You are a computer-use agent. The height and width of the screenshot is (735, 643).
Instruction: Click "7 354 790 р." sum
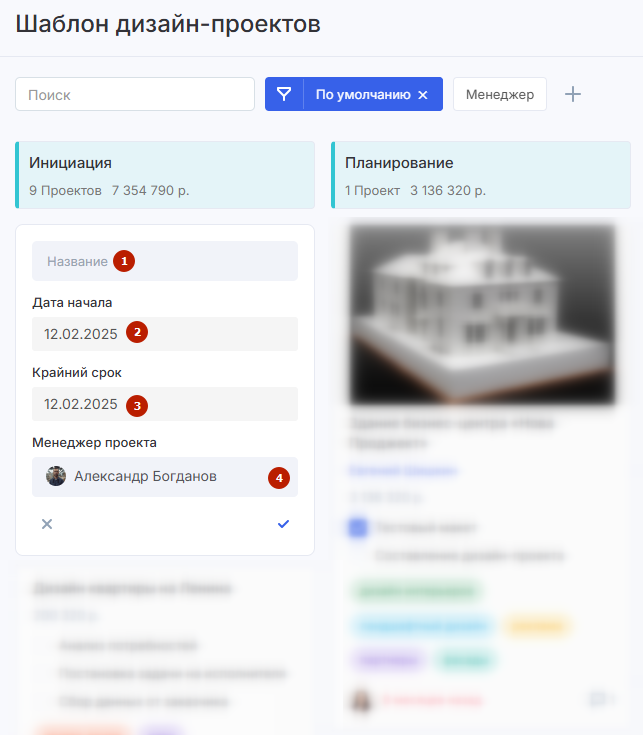point(150,190)
